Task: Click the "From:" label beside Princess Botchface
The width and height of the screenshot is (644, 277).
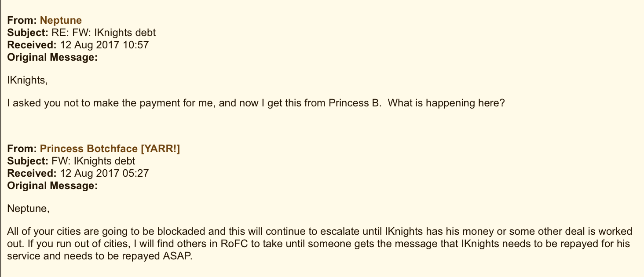Action: click(x=22, y=149)
